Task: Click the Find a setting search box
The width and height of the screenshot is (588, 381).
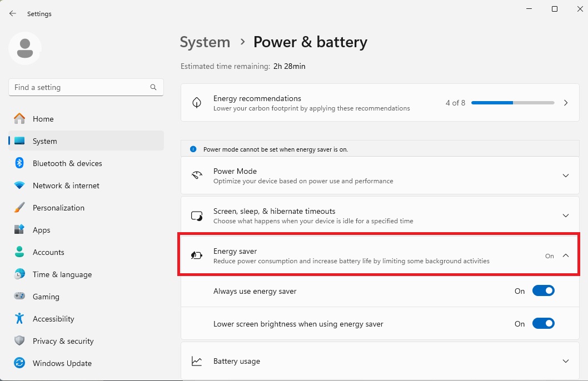Action: [86, 87]
